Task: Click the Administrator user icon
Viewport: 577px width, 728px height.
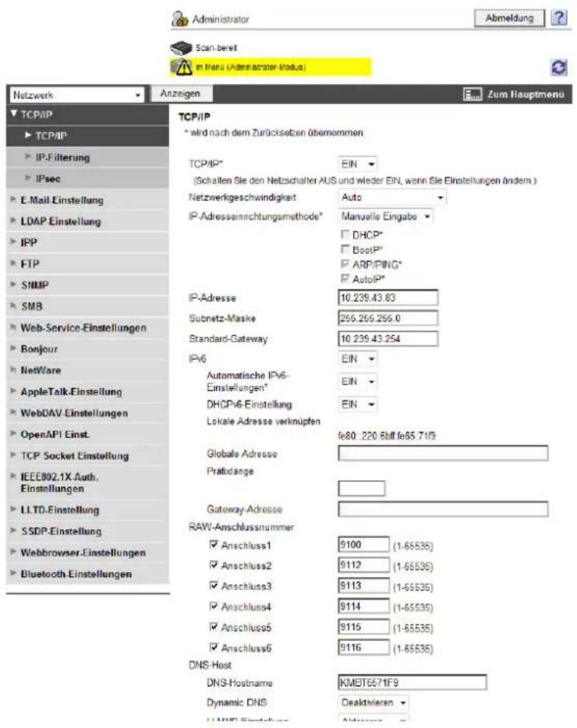Action: click(179, 19)
